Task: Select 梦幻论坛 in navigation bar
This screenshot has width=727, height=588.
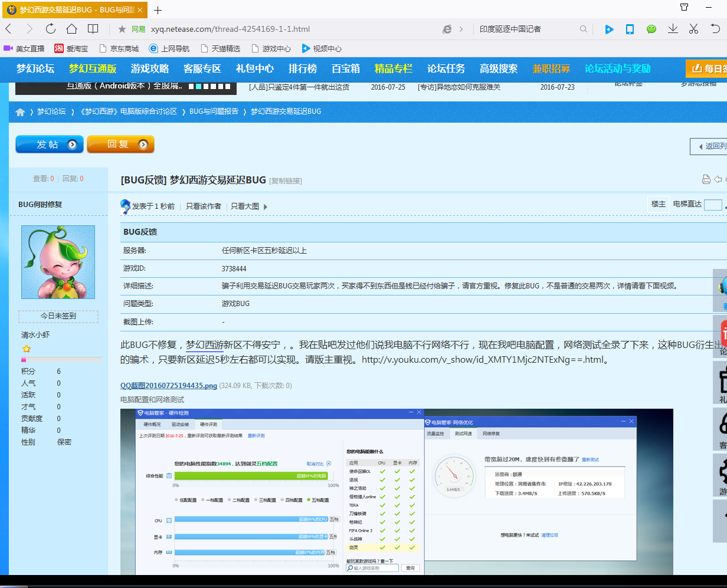Action: click(x=35, y=68)
